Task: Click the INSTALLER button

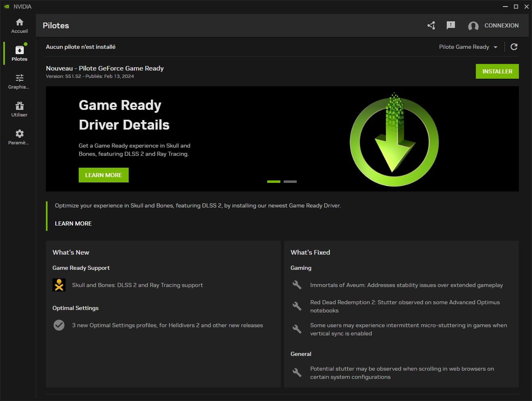Action: [x=497, y=71]
